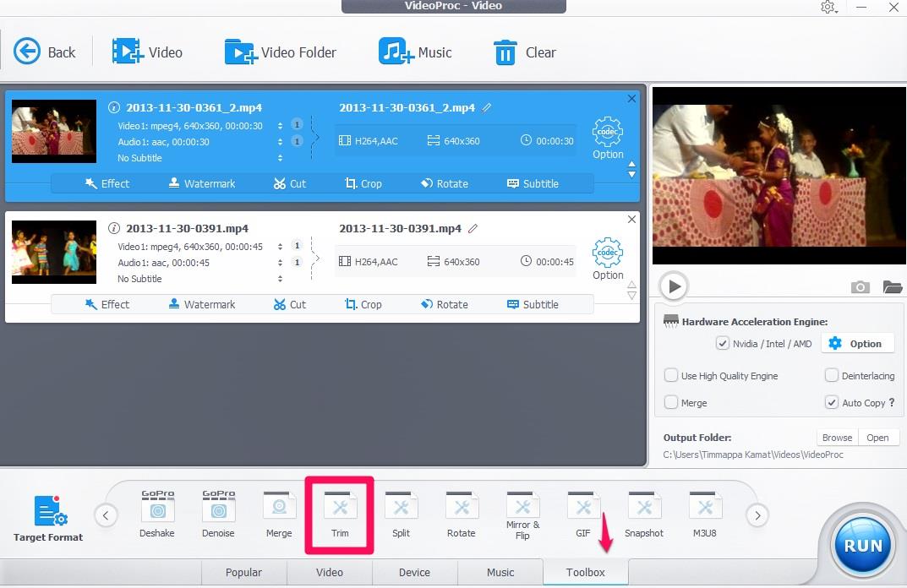The image size is (907, 588).
Task: Select the GIF toolbox tool
Action: [x=583, y=514]
